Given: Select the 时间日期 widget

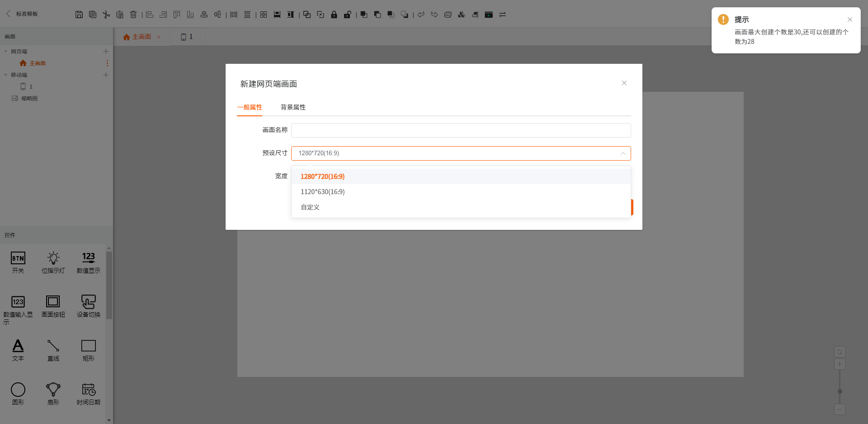Looking at the screenshot, I should tap(89, 394).
